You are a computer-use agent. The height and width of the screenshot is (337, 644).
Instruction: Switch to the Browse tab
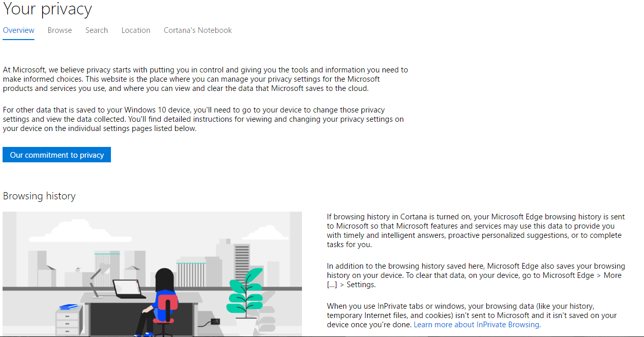click(60, 30)
